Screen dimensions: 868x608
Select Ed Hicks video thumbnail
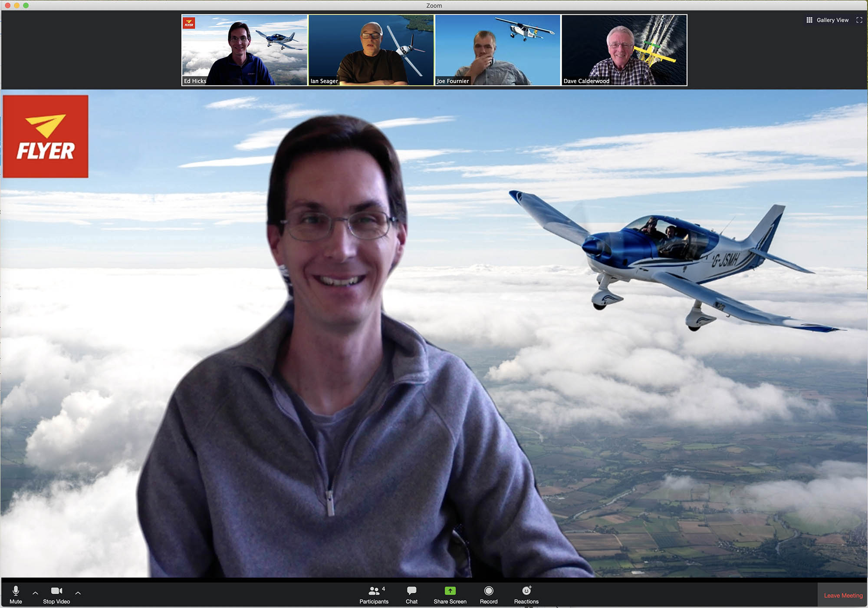tap(244, 50)
